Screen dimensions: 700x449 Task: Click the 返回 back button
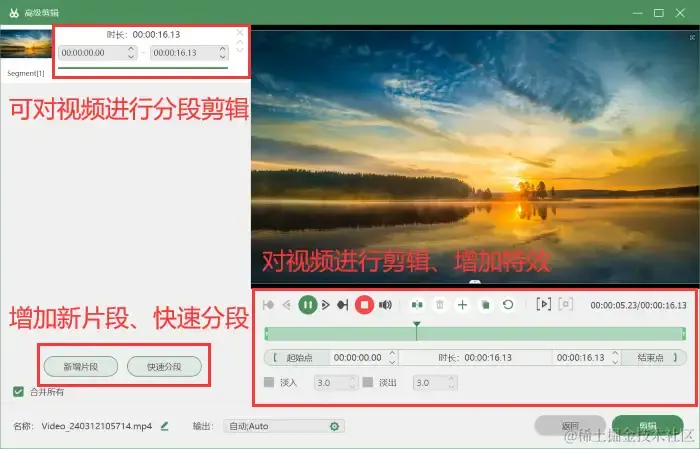(x=570, y=425)
